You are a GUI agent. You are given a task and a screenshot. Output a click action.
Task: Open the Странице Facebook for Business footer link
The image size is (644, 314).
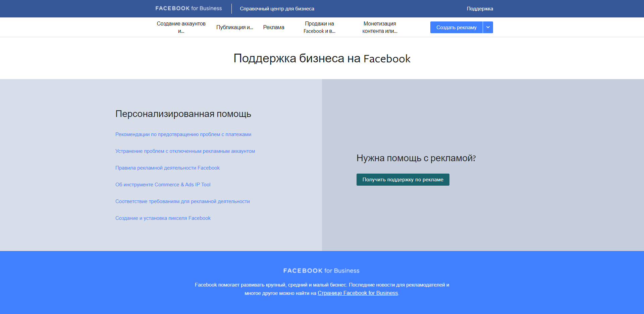tap(358, 293)
